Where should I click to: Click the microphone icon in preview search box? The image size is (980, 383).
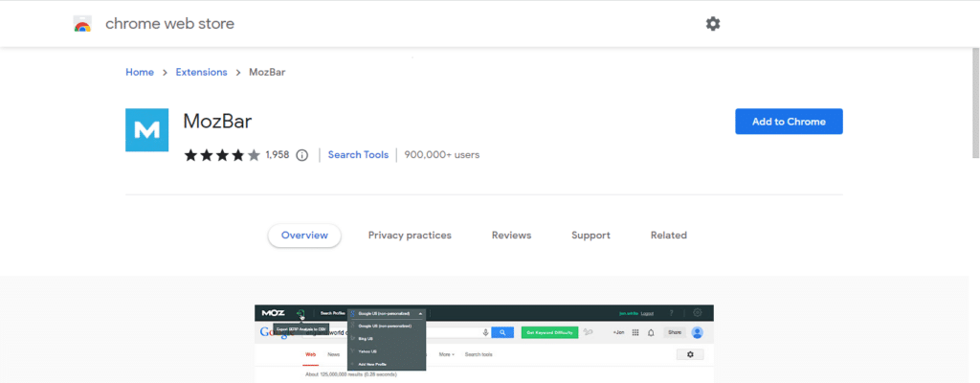[485, 332]
